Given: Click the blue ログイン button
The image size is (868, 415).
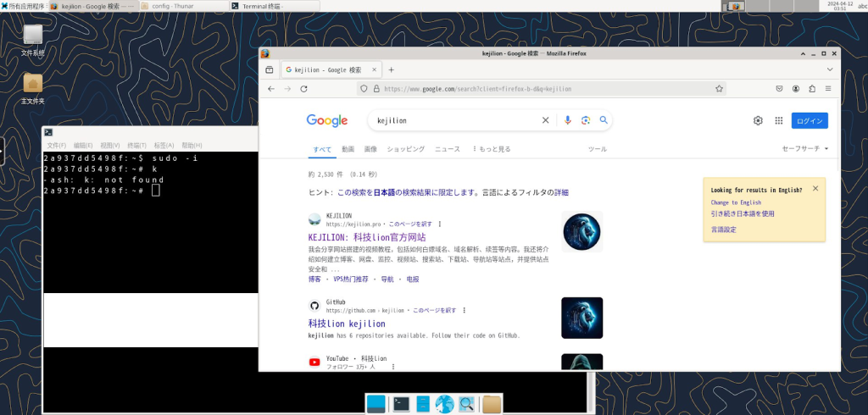Looking at the screenshot, I should click(x=810, y=121).
